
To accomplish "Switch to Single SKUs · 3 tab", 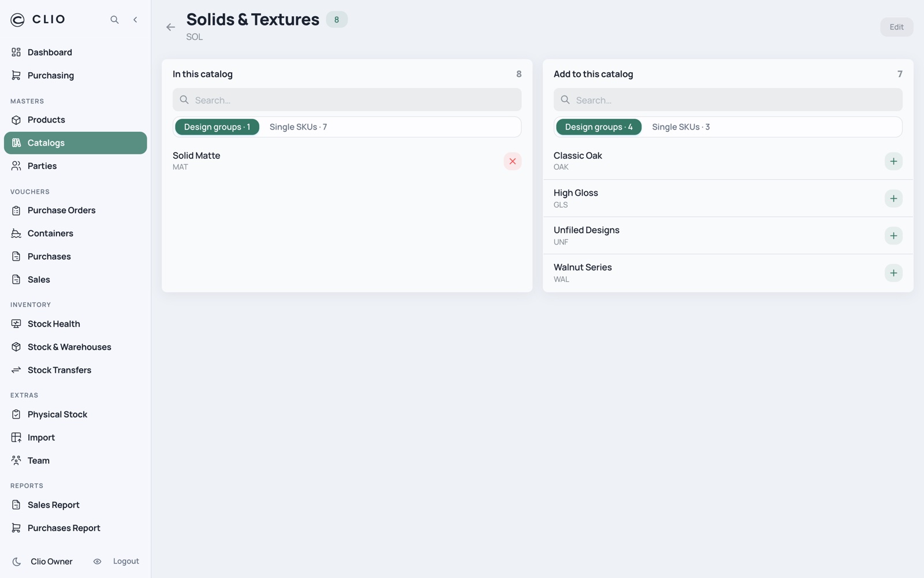I will pos(681,127).
